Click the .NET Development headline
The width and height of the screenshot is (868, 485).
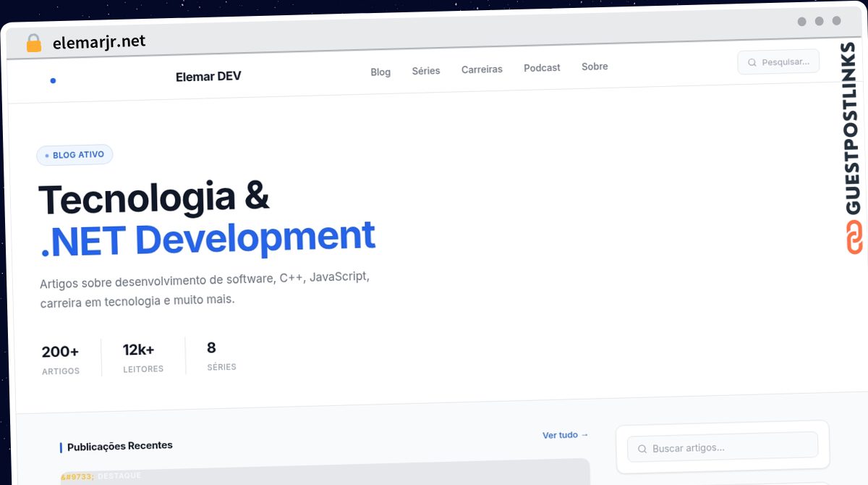[x=208, y=240]
